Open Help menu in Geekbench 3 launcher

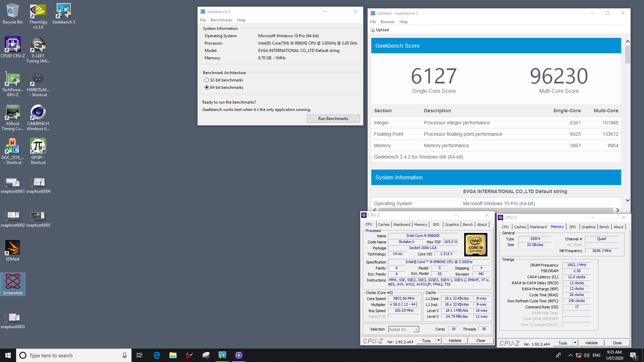tap(241, 20)
